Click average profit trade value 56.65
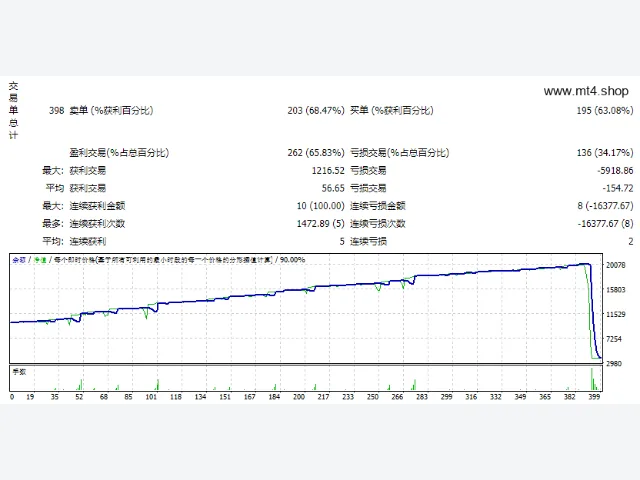This screenshot has height=480, width=640. [x=333, y=188]
